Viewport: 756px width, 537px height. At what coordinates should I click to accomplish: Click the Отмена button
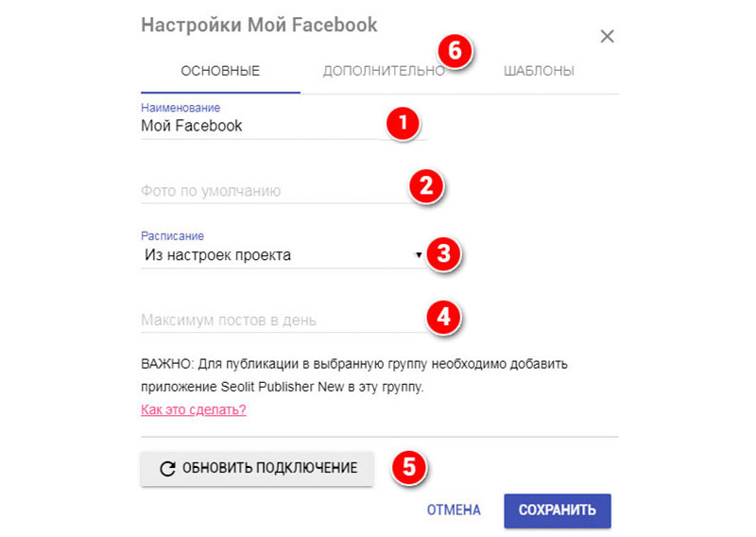pyautogui.click(x=454, y=511)
